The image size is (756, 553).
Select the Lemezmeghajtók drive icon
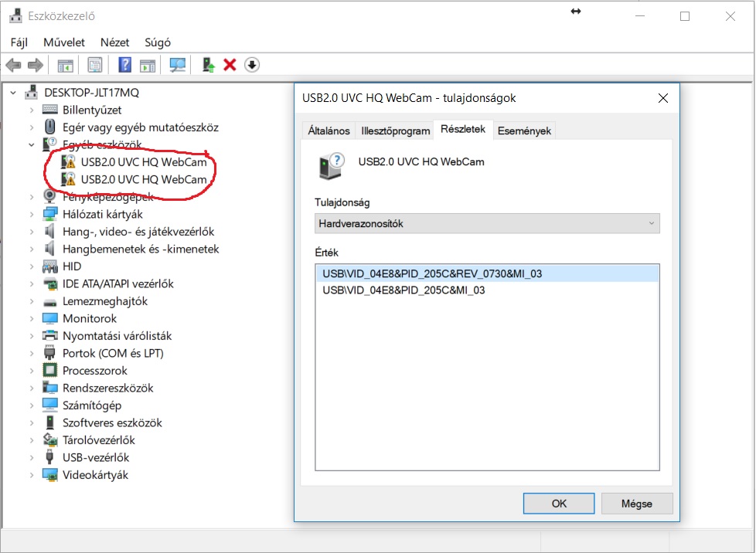coord(49,303)
